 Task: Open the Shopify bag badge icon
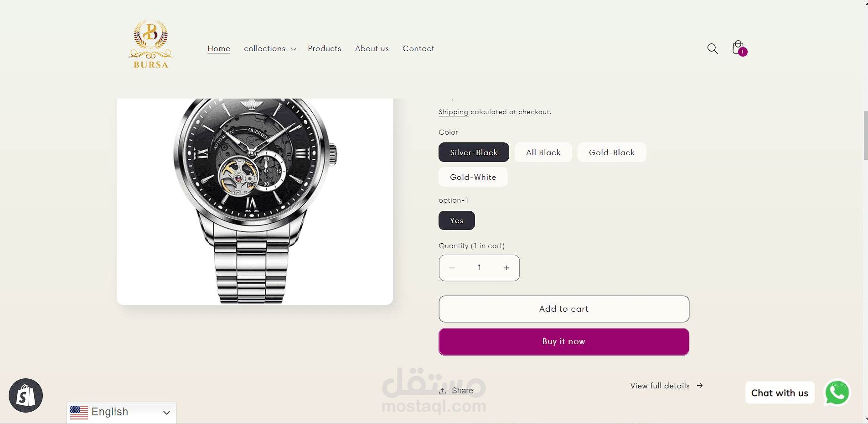tap(26, 395)
